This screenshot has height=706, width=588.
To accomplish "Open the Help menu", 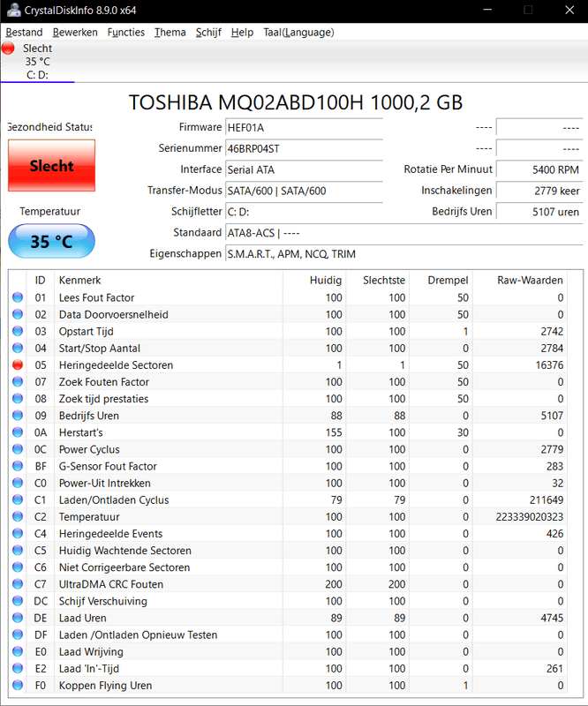I will [242, 33].
